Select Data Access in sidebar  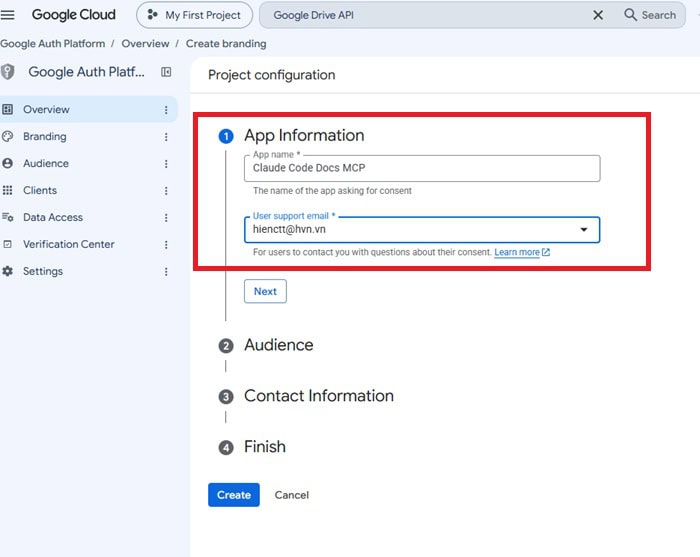88,217
